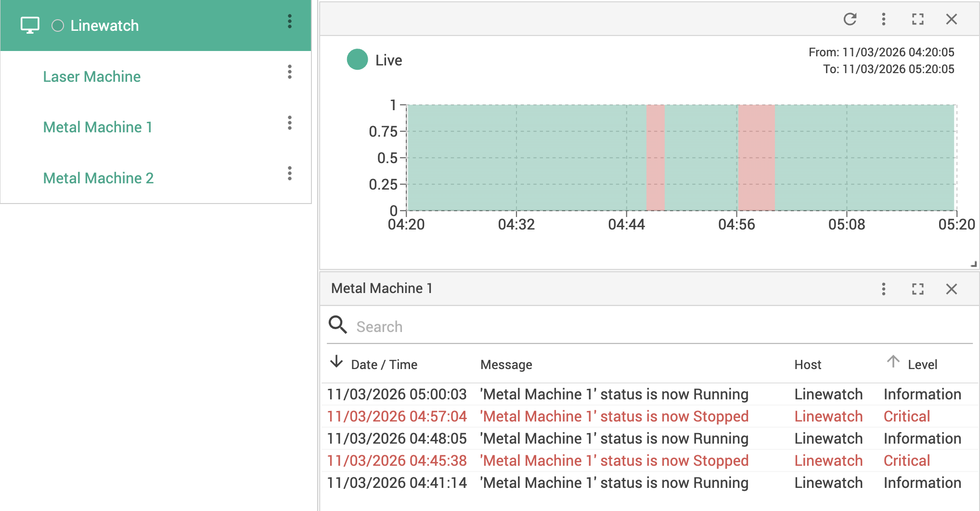Click the ascending sort arrow beside Level

click(894, 362)
